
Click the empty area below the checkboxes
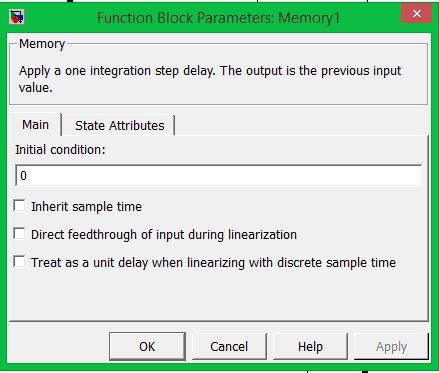point(219,295)
